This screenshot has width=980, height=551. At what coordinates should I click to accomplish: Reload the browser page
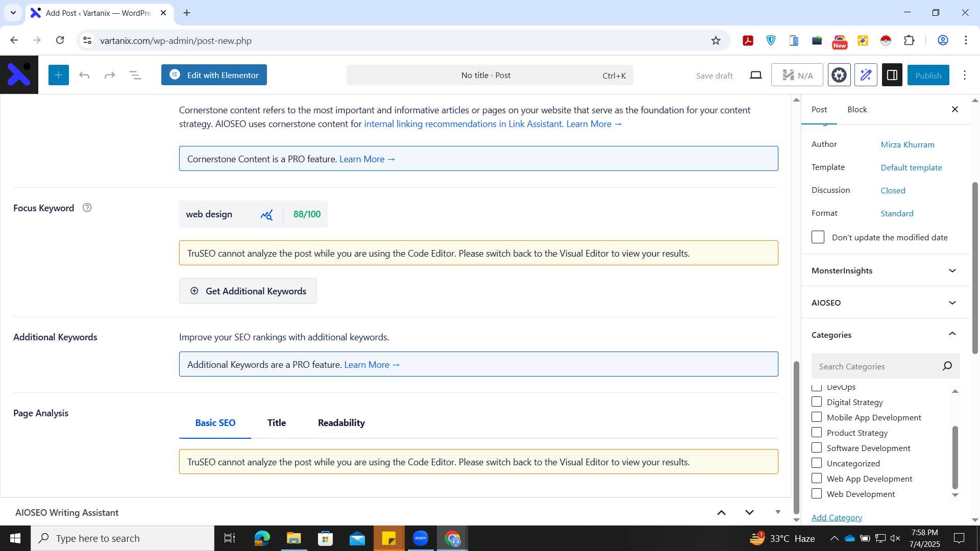click(60, 40)
